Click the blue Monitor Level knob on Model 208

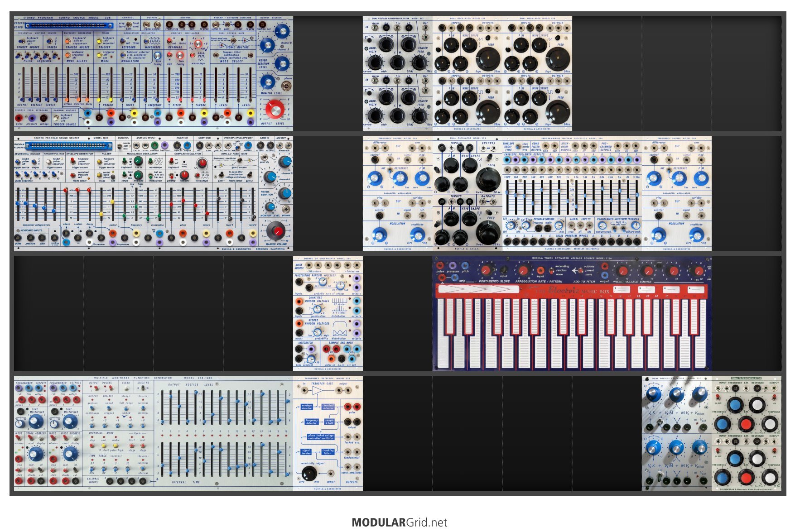(267, 83)
